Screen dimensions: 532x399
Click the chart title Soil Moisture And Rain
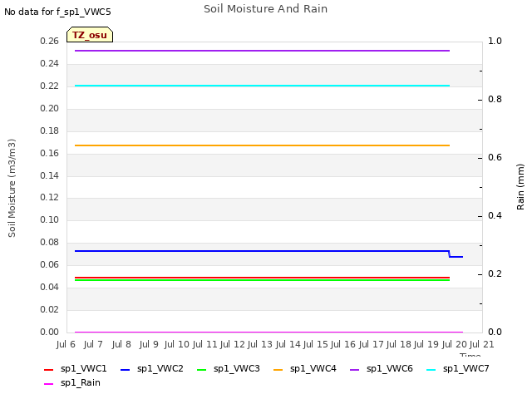[266, 9]
